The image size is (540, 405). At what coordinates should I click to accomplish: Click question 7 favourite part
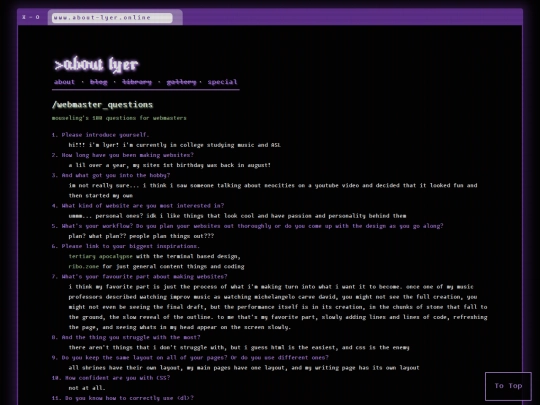pos(139,277)
